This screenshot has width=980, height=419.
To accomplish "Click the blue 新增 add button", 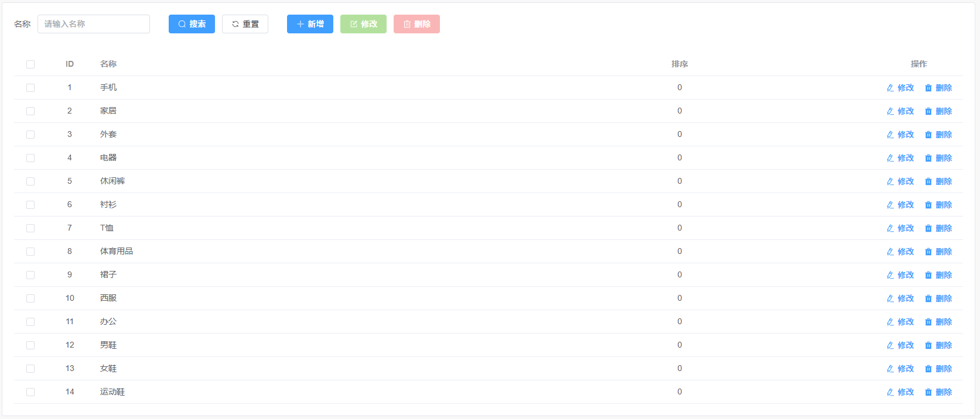I will coord(310,24).
